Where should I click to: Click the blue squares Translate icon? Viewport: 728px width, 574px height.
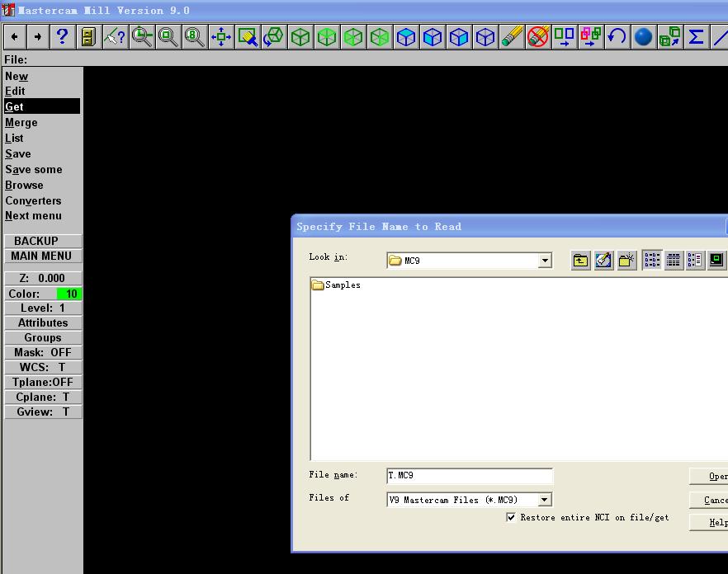click(x=564, y=36)
